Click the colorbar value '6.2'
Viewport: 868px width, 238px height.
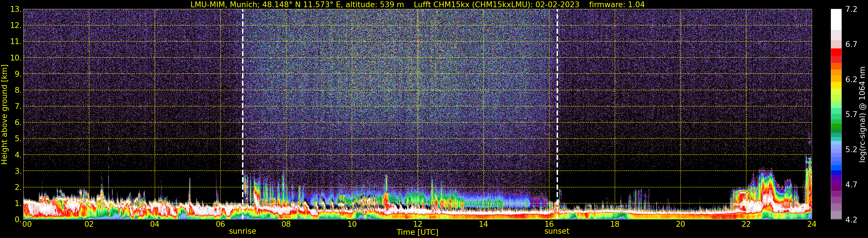pos(851,79)
